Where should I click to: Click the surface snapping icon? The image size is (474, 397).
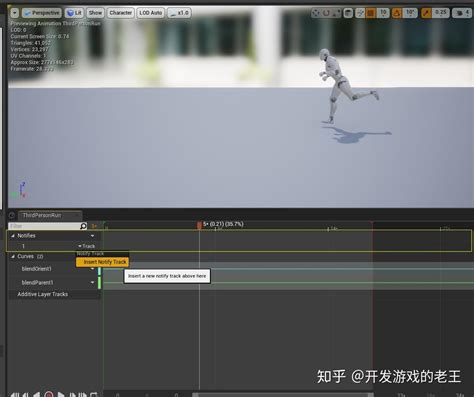click(360, 13)
